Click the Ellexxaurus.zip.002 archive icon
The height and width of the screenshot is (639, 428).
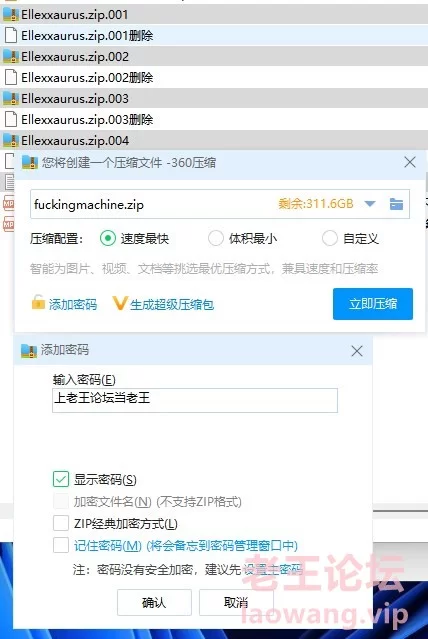click(11, 57)
